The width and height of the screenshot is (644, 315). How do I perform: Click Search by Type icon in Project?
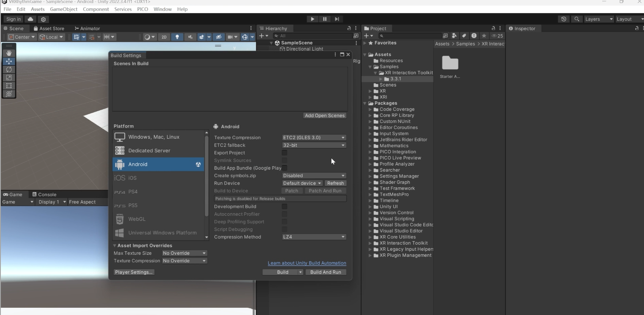pos(454,36)
